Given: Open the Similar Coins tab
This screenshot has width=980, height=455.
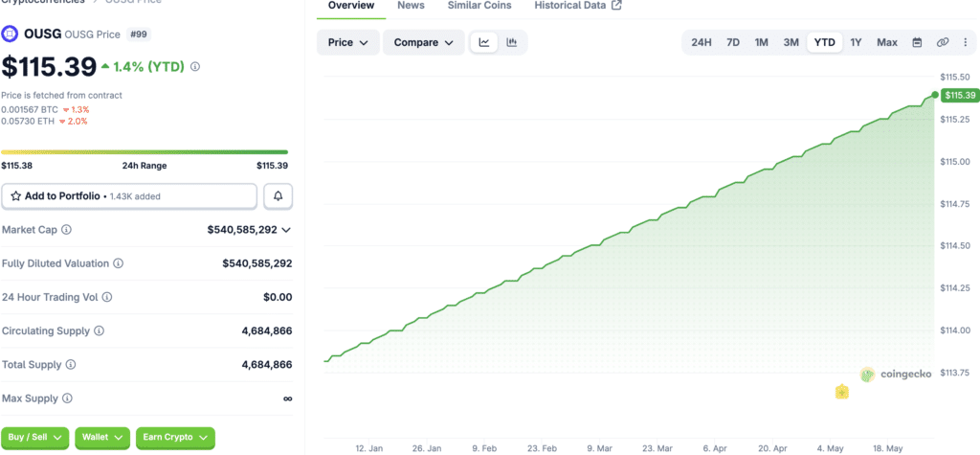Looking at the screenshot, I should point(479,6).
